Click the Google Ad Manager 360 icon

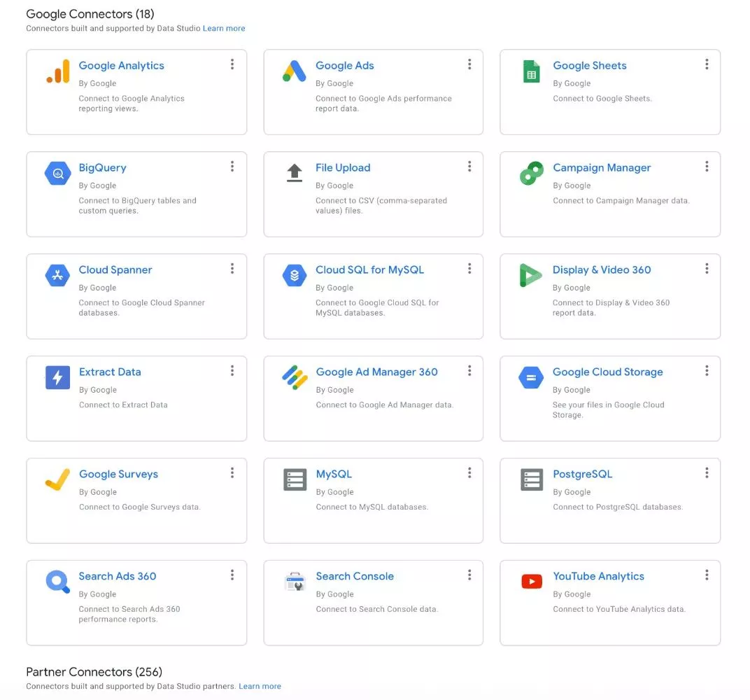coord(295,377)
